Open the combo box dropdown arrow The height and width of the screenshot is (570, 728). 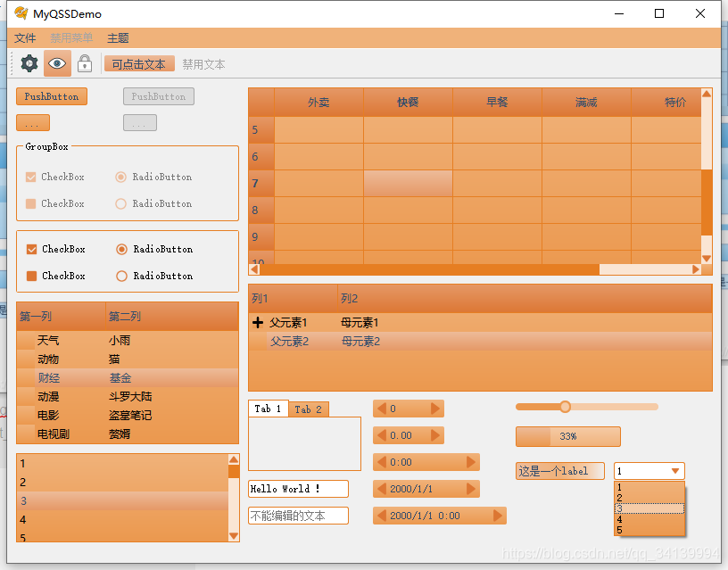point(675,471)
